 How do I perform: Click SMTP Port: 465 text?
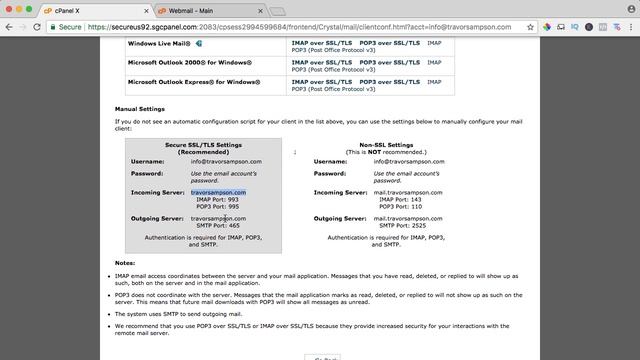pos(218,225)
